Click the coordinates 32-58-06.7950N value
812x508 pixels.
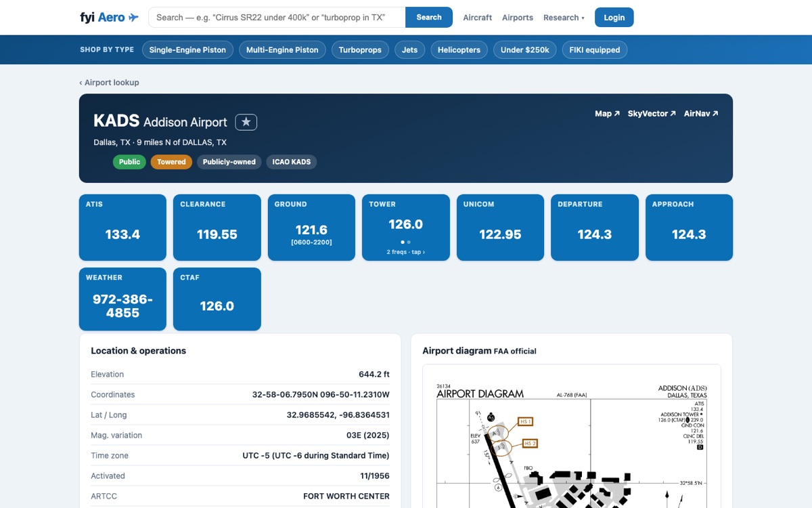click(321, 394)
